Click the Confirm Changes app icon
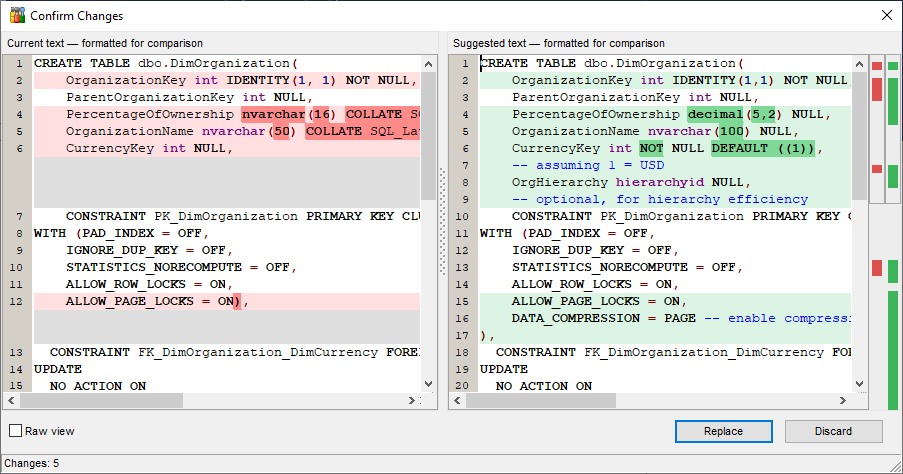 click(17, 16)
